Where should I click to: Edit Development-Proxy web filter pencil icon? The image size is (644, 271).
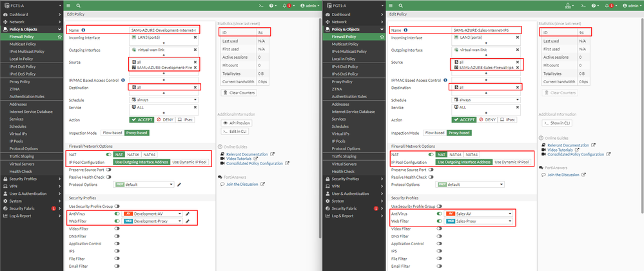[x=188, y=221]
